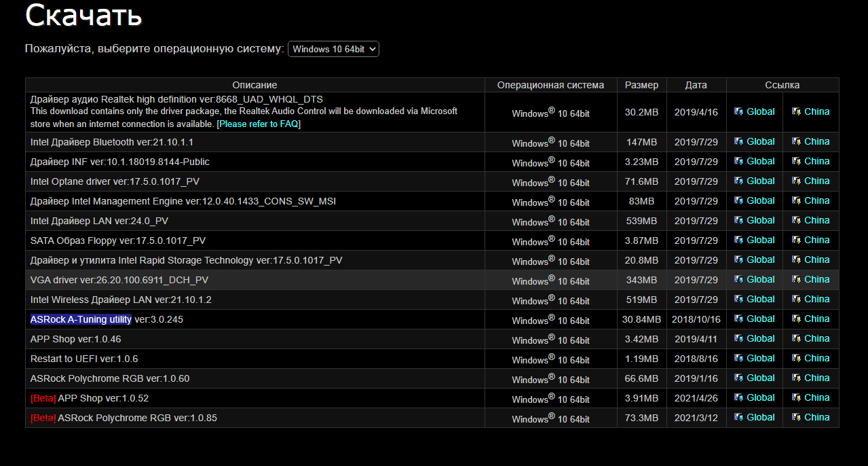Click the Скачать page heading
Image resolution: width=868 pixels, height=466 pixels.
tap(83, 16)
